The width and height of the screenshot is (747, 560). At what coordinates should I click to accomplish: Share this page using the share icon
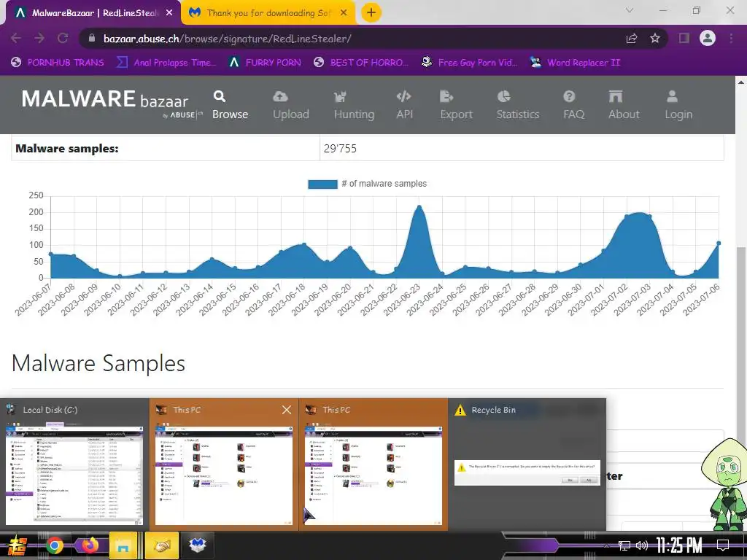(632, 39)
